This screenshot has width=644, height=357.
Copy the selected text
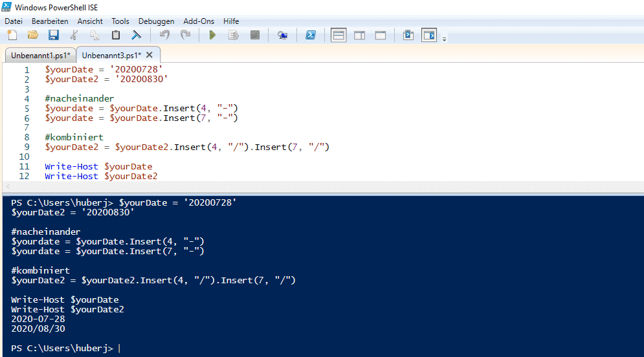coord(95,36)
